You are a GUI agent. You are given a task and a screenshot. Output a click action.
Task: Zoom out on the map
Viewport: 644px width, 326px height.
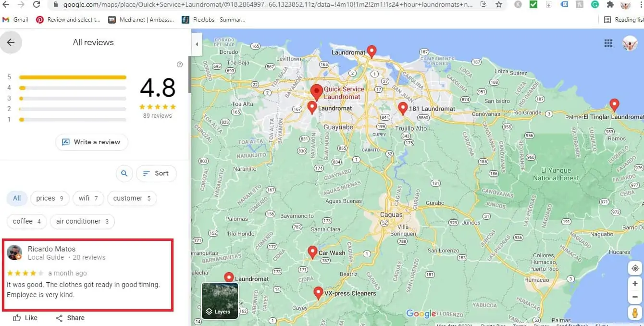coord(635,297)
